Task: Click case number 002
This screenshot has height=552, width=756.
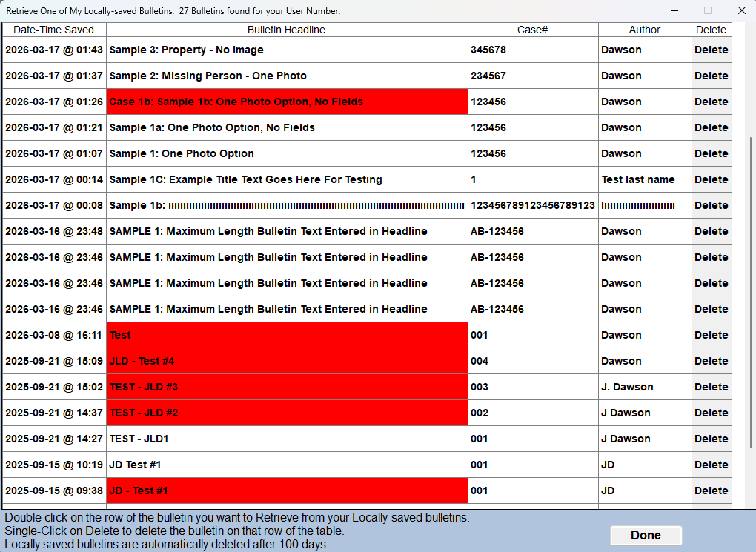Action: pyautogui.click(x=533, y=413)
